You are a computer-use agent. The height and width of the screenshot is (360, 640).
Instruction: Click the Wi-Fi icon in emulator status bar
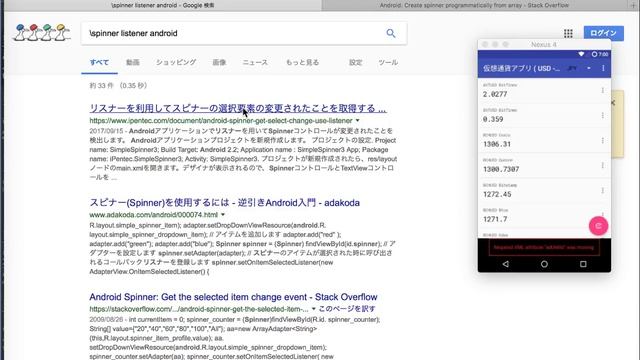(581, 54)
